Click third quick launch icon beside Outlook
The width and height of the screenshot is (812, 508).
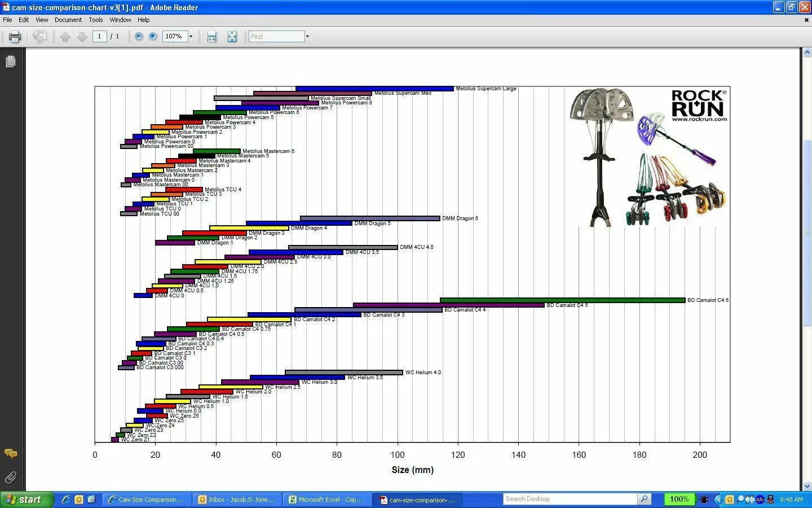pyautogui.click(x=91, y=500)
